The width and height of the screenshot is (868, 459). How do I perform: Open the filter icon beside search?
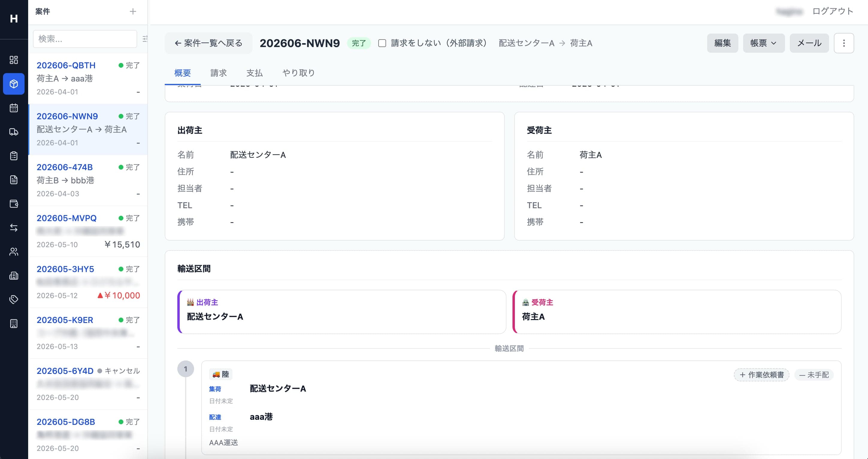click(x=145, y=39)
